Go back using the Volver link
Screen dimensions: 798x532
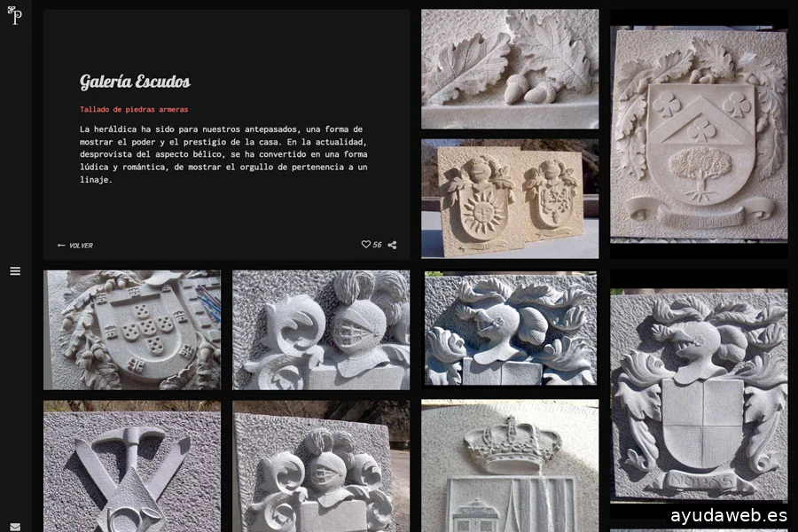pos(75,246)
